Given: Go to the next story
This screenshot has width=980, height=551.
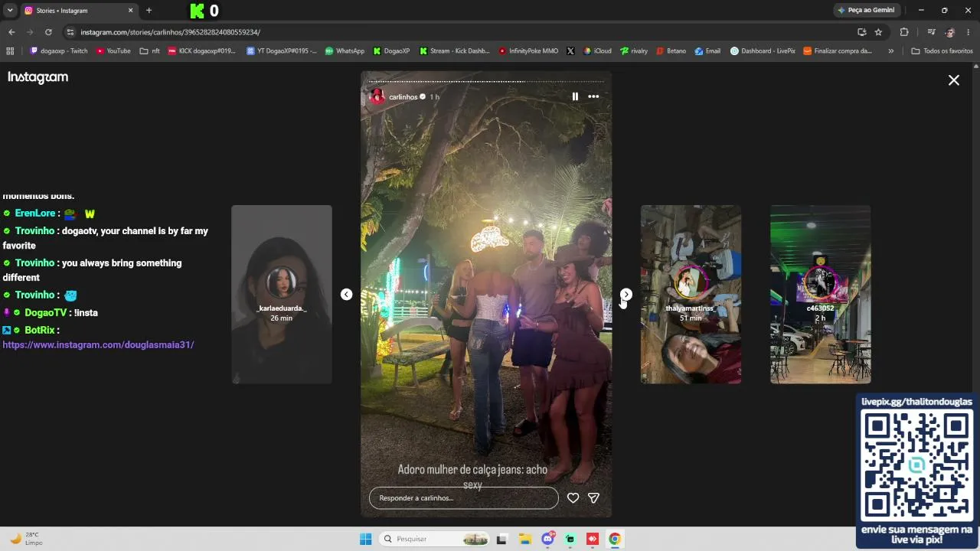Looking at the screenshot, I should point(626,295).
